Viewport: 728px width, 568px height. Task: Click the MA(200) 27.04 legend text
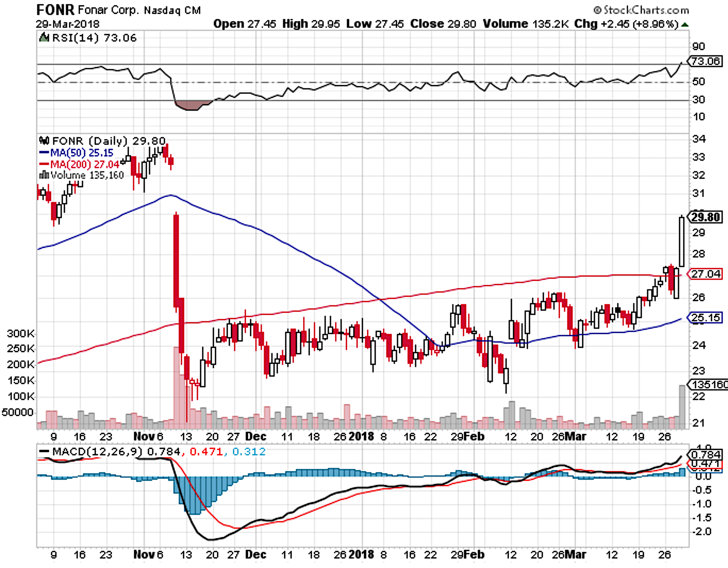tap(85, 164)
